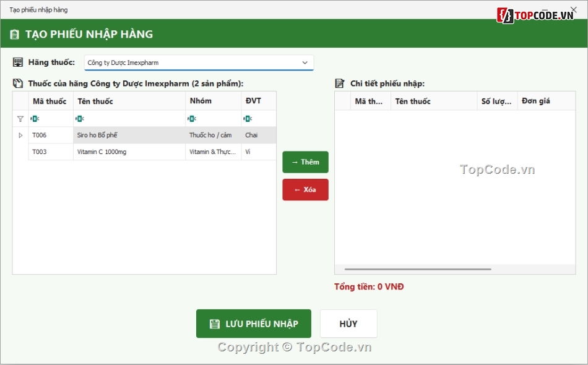Click Tên thuốc header in detail grid

pos(434,101)
